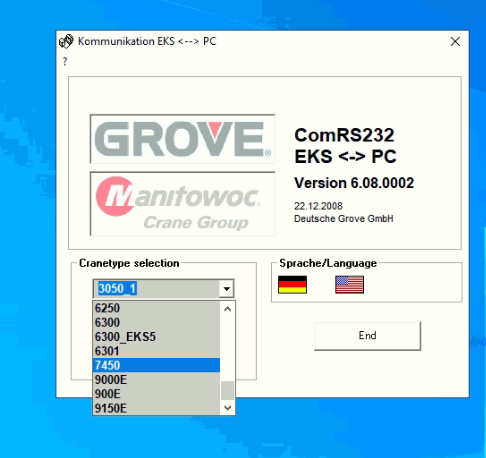The height and width of the screenshot is (458, 486).
Task: Click the dropdown list scrollbar thumb
Action: point(228,390)
